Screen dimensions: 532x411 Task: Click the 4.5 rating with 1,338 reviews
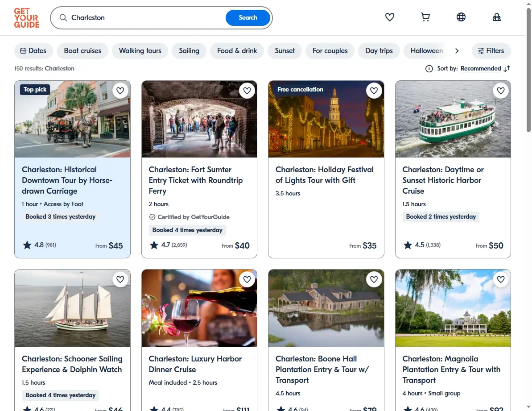422,245
